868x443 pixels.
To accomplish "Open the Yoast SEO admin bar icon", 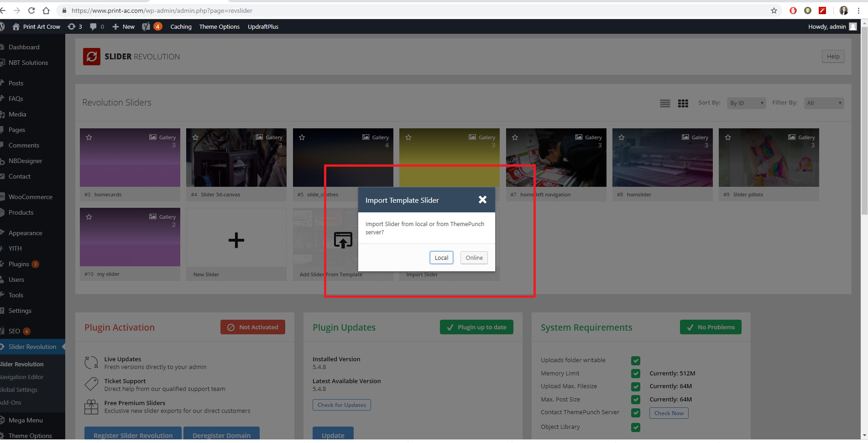I will point(146,27).
